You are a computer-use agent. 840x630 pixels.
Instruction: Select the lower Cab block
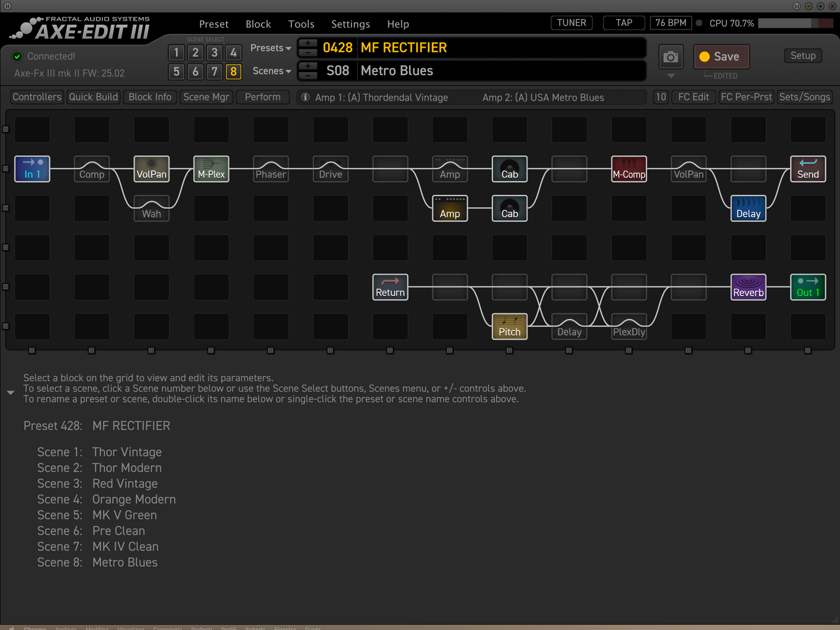[x=510, y=208]
